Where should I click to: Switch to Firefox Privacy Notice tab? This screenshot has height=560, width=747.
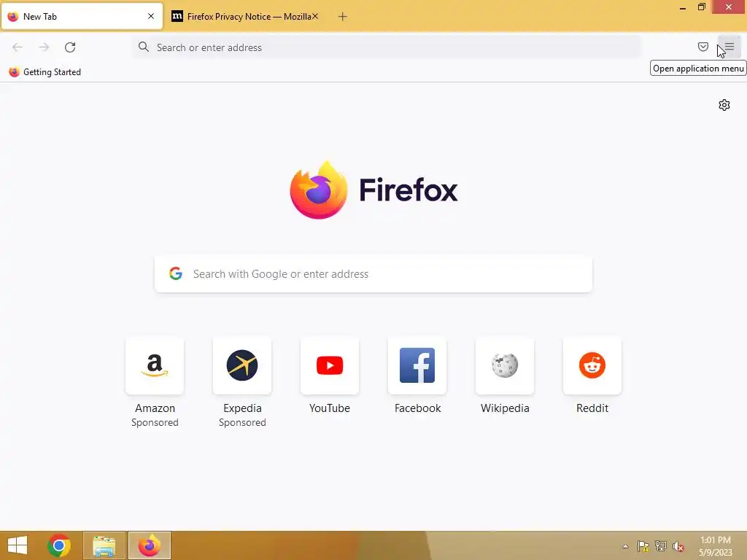245,17
